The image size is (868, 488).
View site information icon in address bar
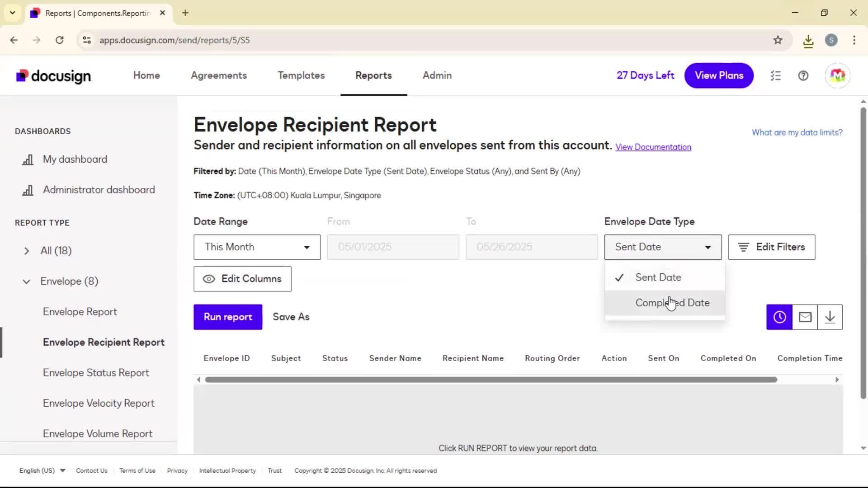point(87,40)
